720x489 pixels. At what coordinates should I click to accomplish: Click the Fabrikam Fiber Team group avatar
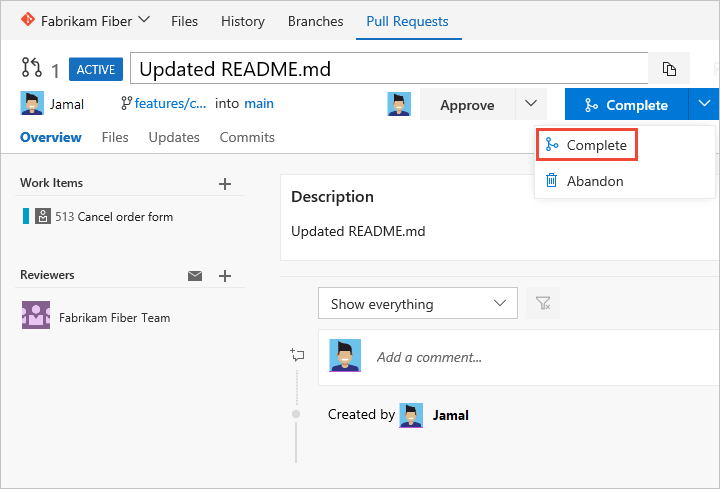tap(36, 317)
